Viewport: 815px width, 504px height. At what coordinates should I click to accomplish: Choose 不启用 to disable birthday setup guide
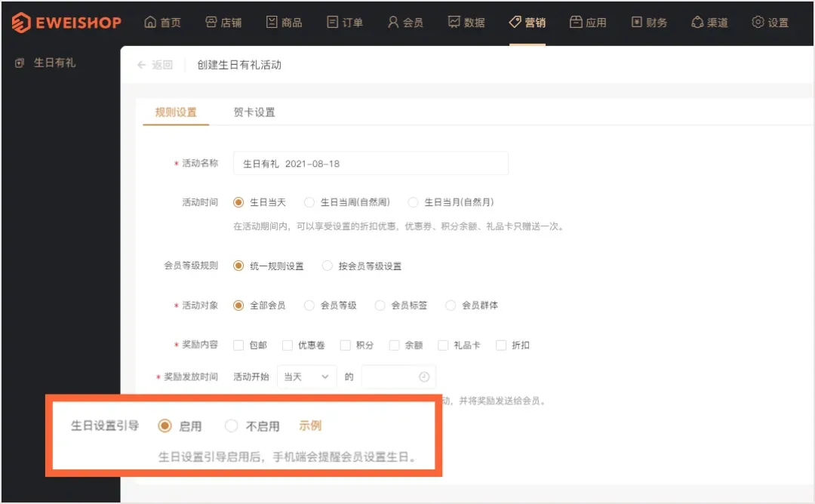pyautogui.click(x=232, y=425)
